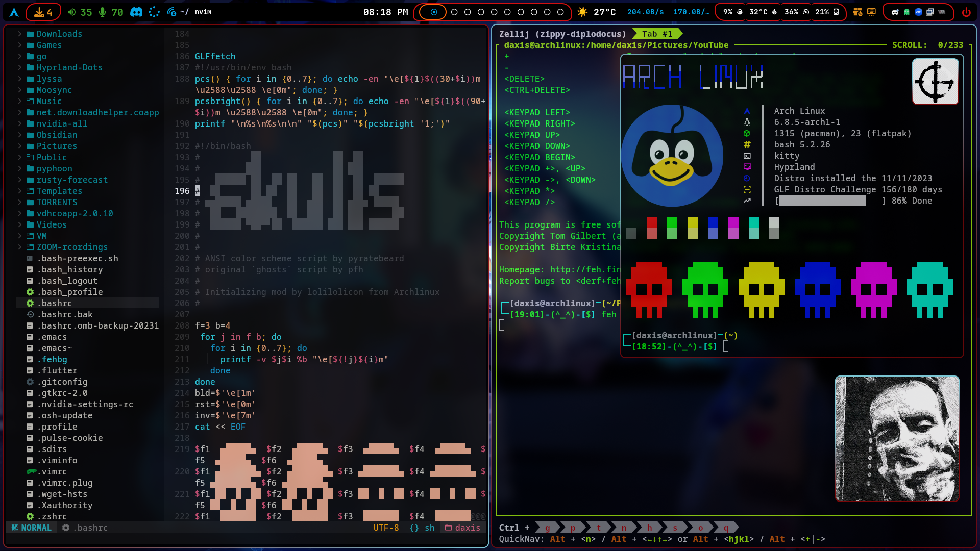Expand the Downloads folder
Image resolution: width=980 pixels, height=551 pixels.
tap(59, 34)
